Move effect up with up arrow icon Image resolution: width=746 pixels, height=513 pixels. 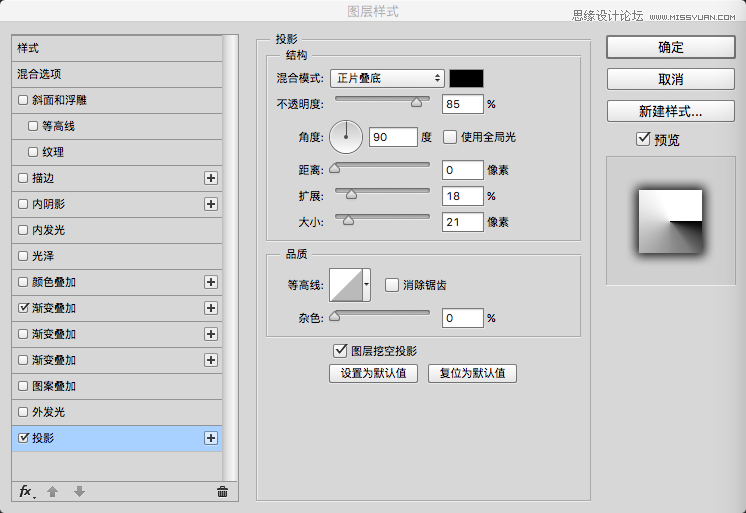(53, 492)
